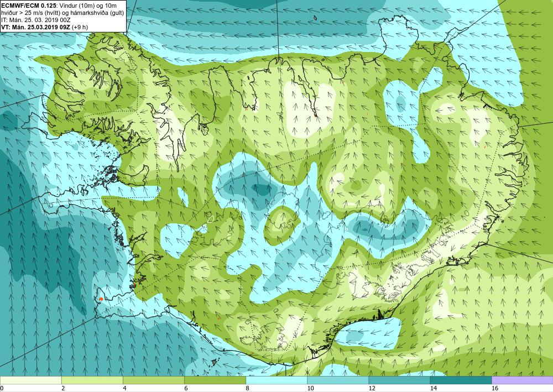The image size is (553, 392).
Task: Click the light cyan 8–10 legend swatch
Action: (276, 380)
